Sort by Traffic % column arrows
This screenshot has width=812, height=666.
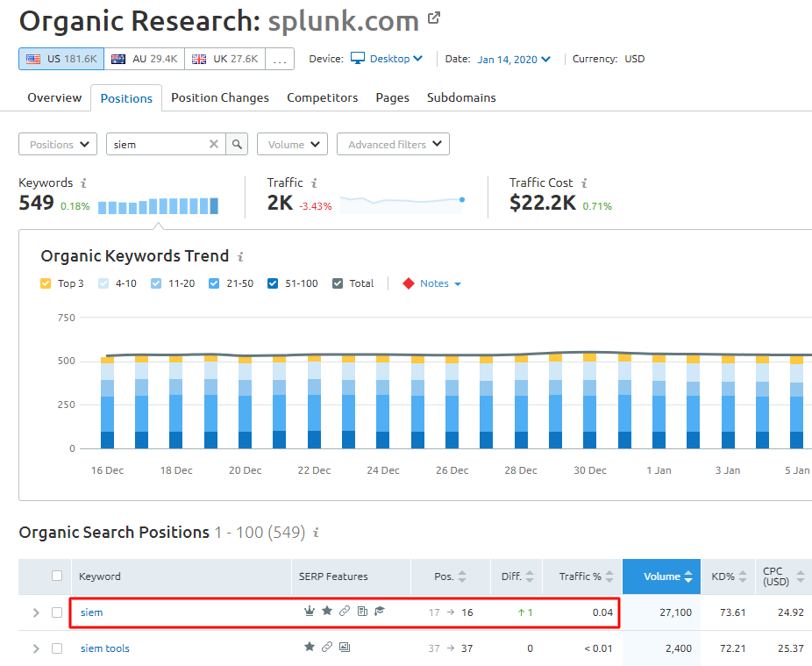[609, 576]
